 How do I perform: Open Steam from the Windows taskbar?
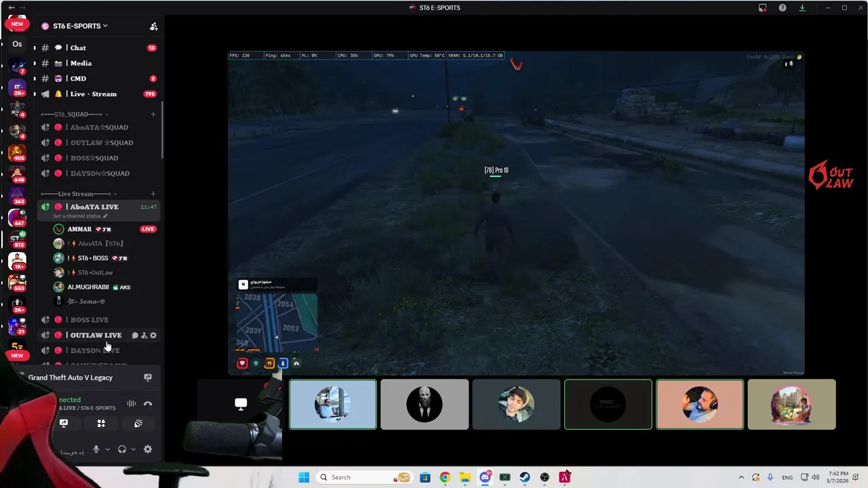[x=525, y=477]
